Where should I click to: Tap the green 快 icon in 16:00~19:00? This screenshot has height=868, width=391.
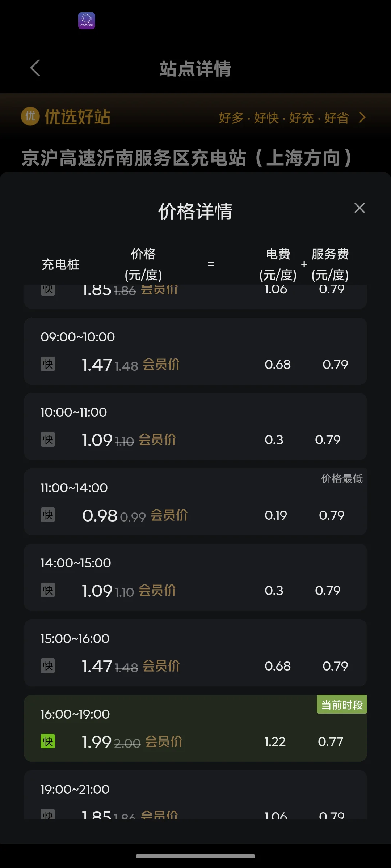pyautogui.click(x=48, y=741)
